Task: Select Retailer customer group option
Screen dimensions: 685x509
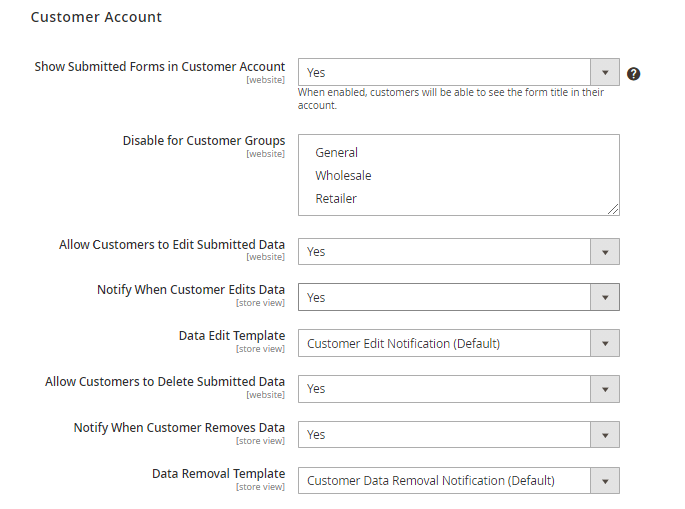Action: pos(336,199)
